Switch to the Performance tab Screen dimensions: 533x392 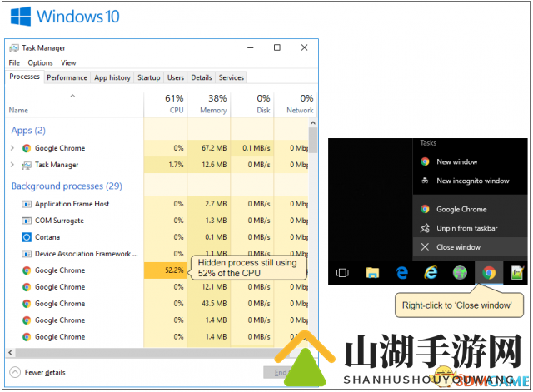[x=67, y=77]
